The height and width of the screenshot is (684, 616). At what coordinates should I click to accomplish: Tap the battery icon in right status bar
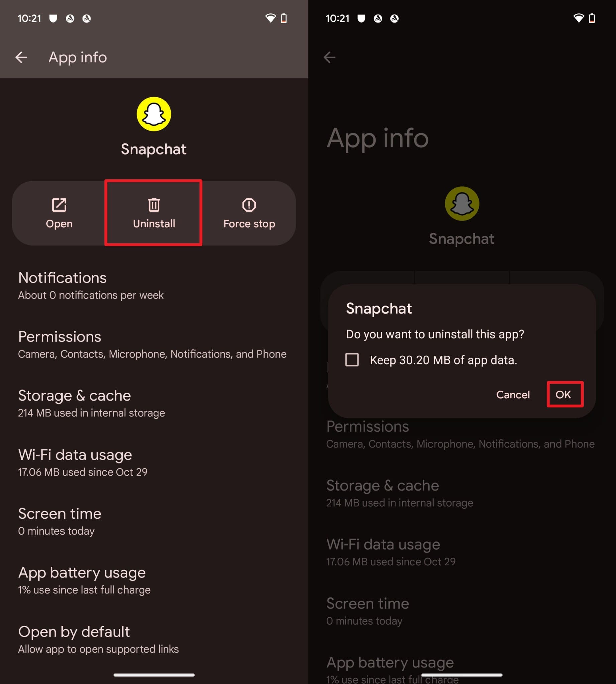point(592,18)
